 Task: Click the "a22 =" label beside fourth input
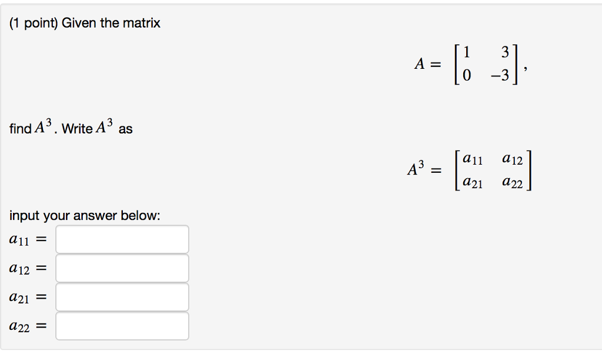click(28, 326)
